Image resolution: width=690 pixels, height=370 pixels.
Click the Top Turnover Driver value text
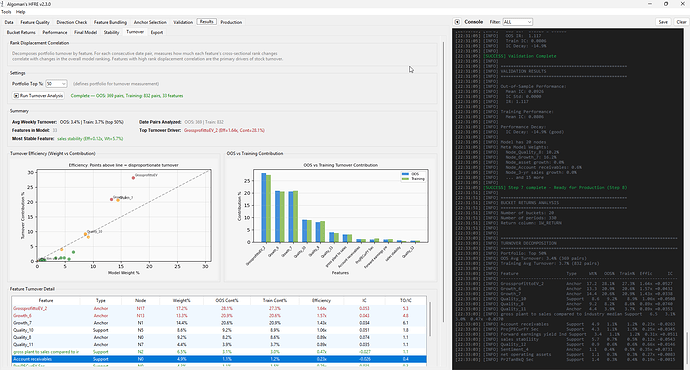click(224, 130)
